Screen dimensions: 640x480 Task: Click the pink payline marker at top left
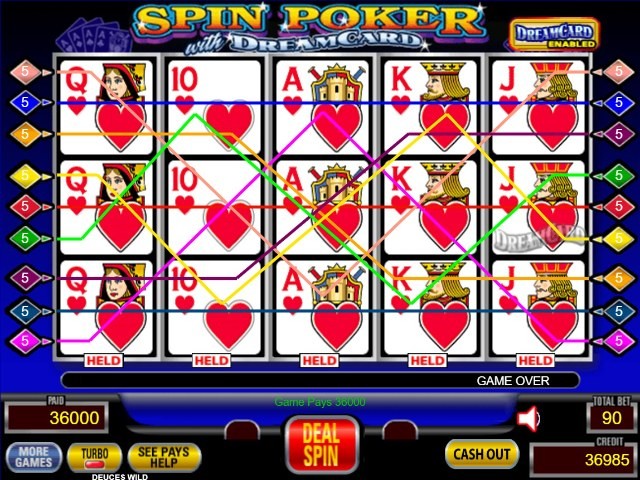[x=25, y=72]
